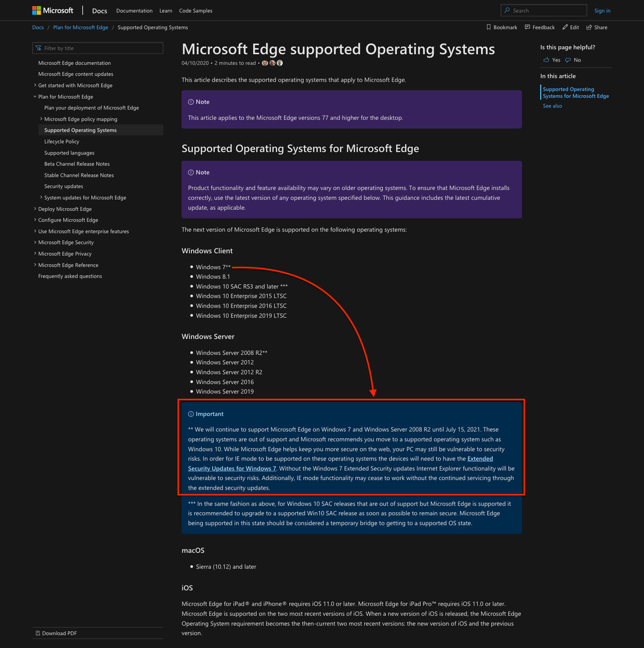Expand Microsoft Edge policy mapping

coord(41,119)
